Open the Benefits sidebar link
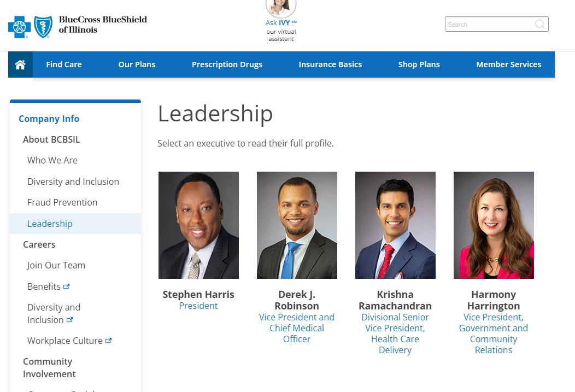Screen dimensions: 575x392 click(44, 286)
